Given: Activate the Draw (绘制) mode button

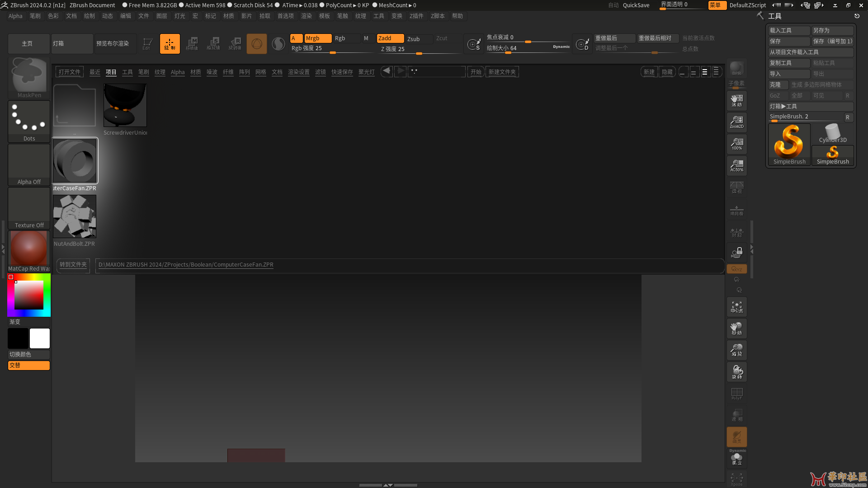Looking at the screenshot, I should [x=170, y=43].
